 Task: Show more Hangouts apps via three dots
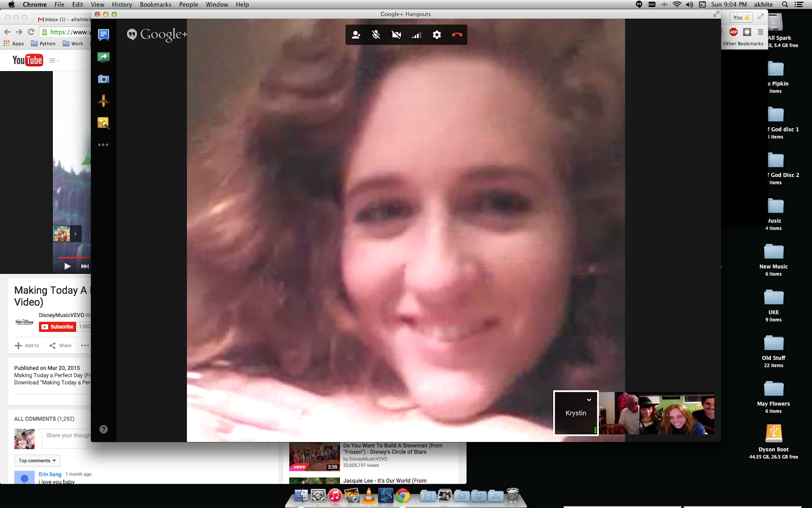coord(104,145)
